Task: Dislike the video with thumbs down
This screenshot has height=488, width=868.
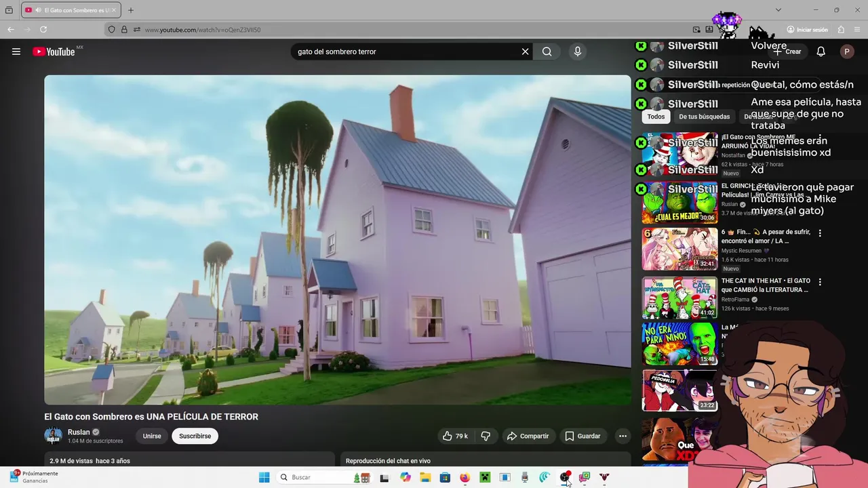Action: pyautogui.click(x=486, y=436)
